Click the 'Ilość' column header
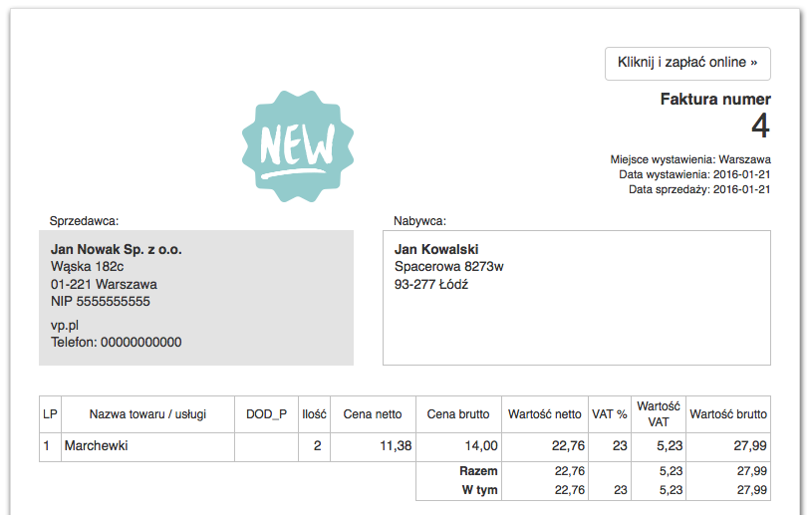The image size is (812, 515). pos(315,414)
